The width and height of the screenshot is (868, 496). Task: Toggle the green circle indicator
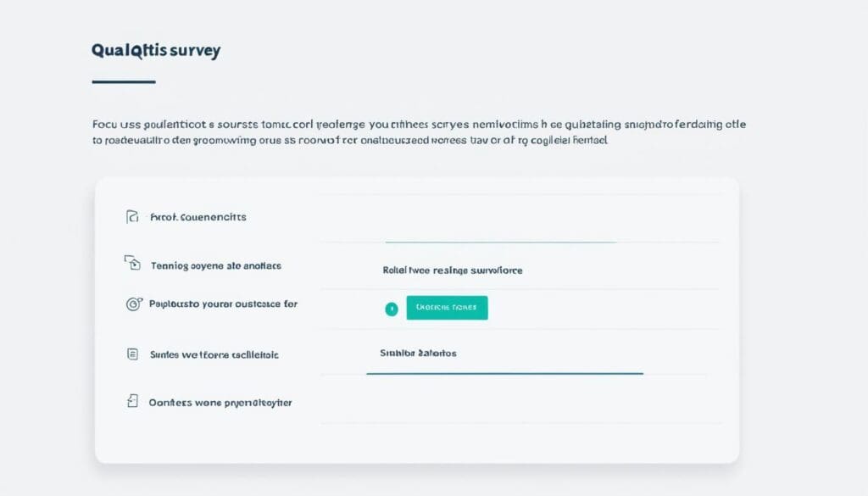click(391, 309)
